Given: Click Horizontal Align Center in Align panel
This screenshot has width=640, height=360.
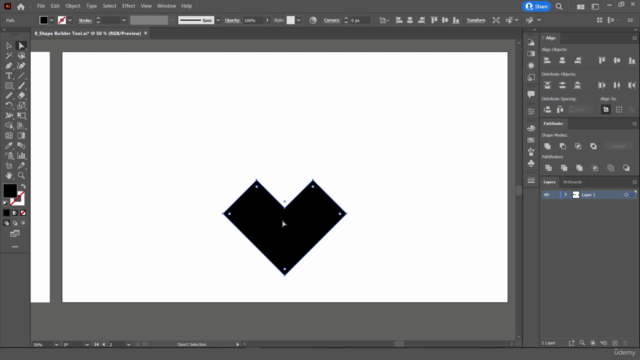Looking at the screenshot, I should (x=562, y=60).
